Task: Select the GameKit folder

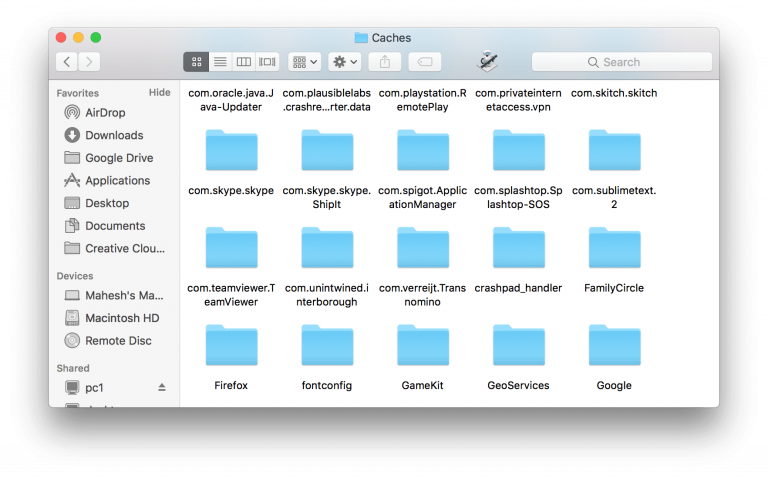Action: coord(423,345)
